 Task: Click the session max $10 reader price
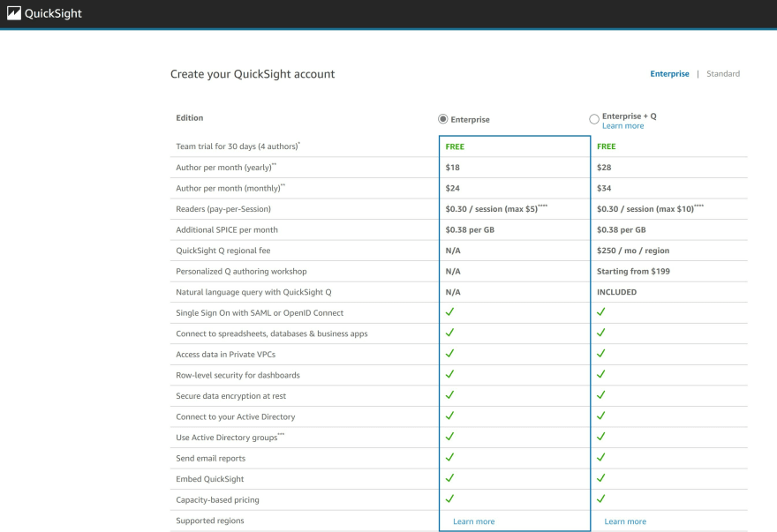650,208
